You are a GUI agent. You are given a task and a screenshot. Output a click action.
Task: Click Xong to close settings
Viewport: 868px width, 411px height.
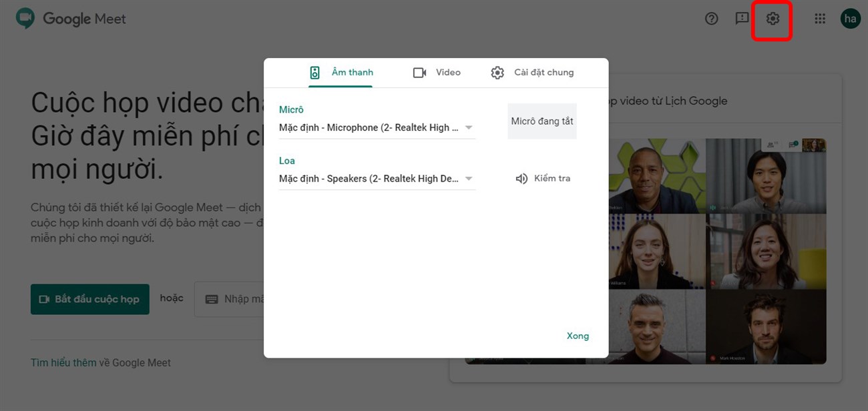[578, 336]
